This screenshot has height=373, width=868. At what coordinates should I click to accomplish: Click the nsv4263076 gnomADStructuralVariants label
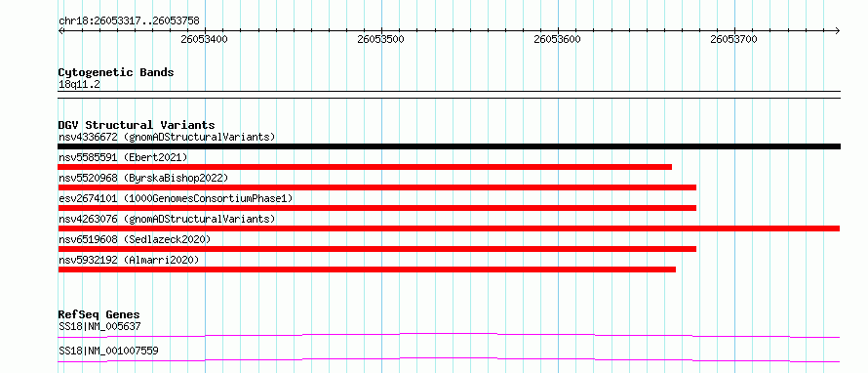pos(167,219)
